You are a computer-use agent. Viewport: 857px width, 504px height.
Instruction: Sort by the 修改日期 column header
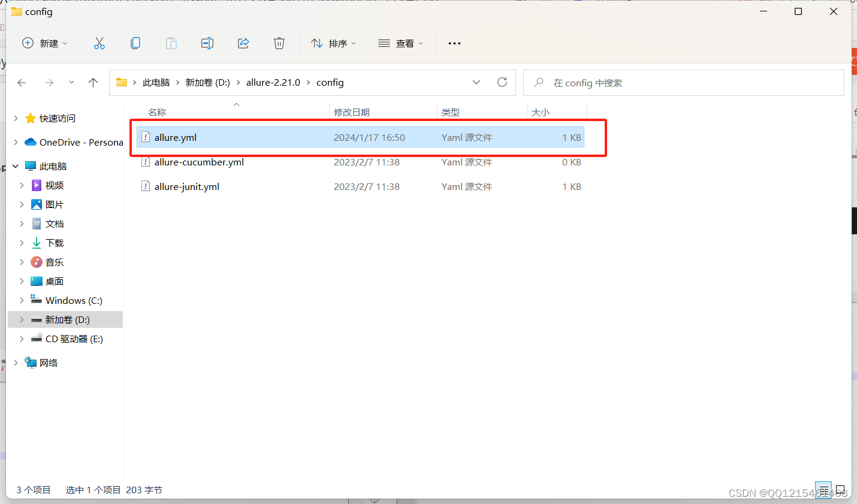pos(352,112)
